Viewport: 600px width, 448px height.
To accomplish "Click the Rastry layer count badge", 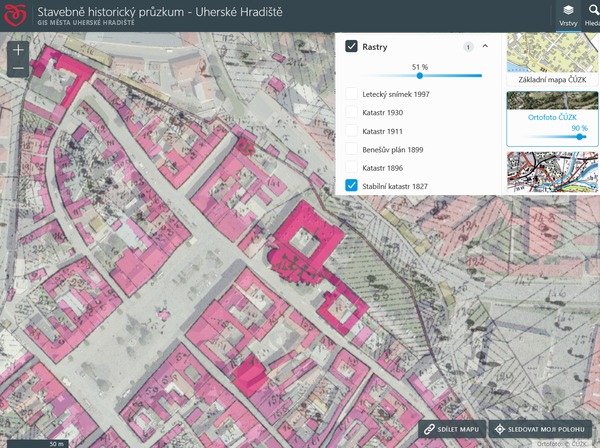I will pos(468,47).
